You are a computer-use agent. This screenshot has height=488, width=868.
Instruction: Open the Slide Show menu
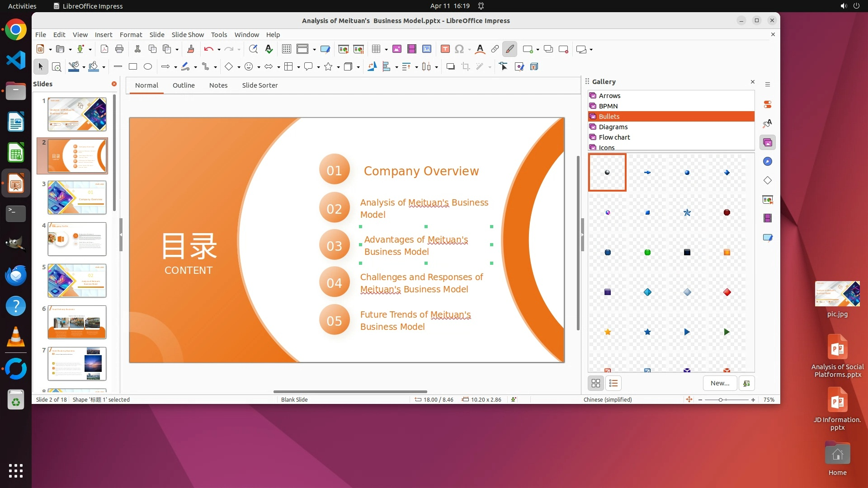[x=188, y=35]
